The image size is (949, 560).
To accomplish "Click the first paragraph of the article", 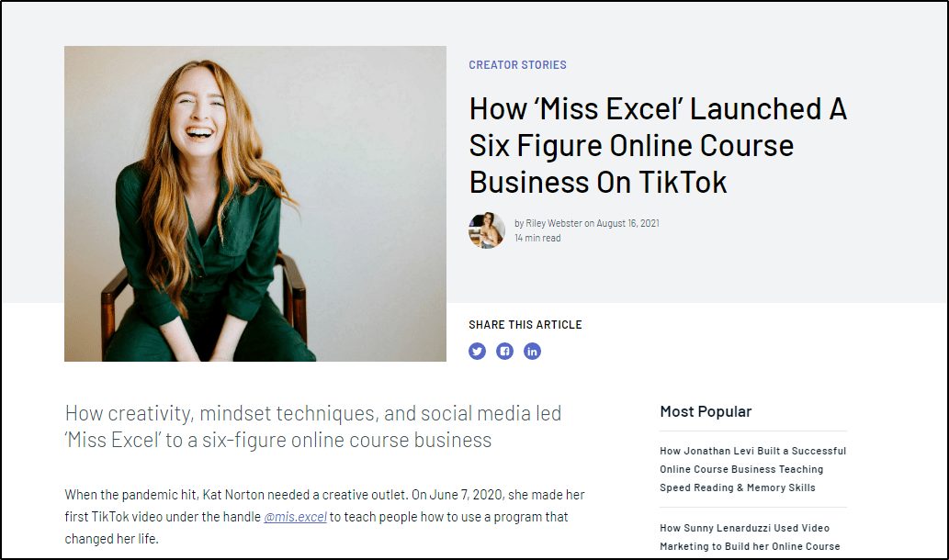I will 322,516.
